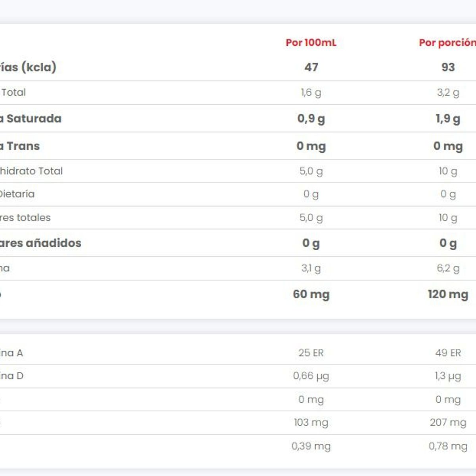The height and width of the screenshot is (476, 476).
Task: Click the "Por porción" column header
Action: point(447,42)
